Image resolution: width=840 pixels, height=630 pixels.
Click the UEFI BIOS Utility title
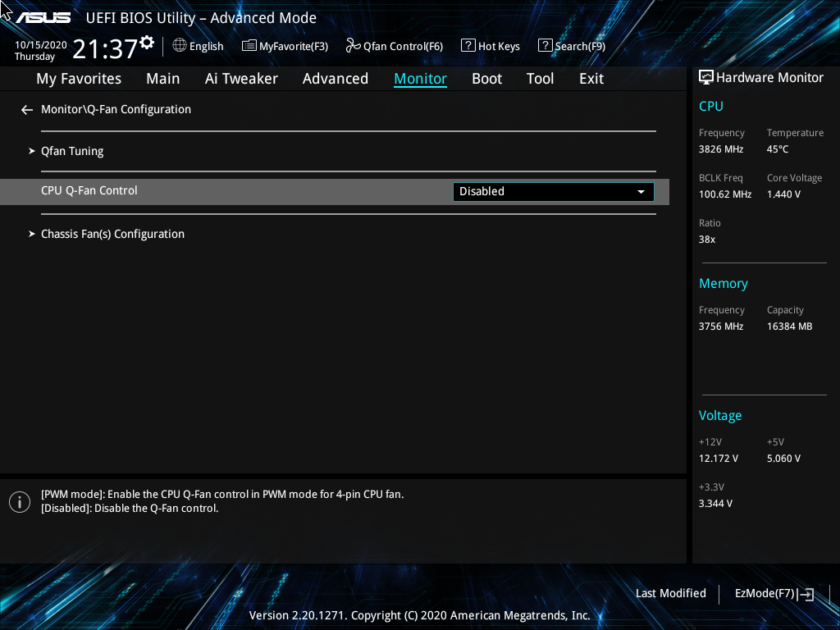click(201, 18)
